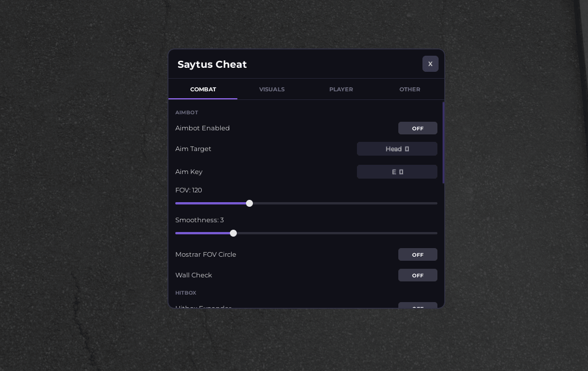Click the 'Saytus Cheat' title text
This screenshot has width=588, height=371.
[212, 64]
